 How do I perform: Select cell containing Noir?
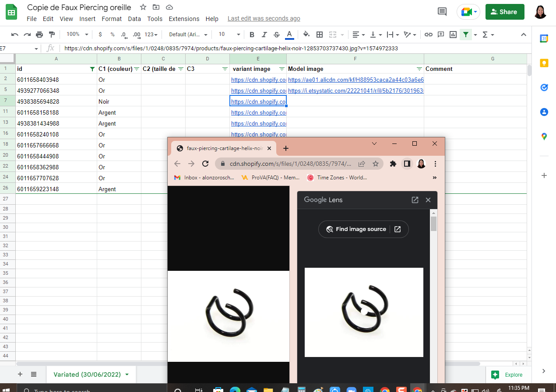(119, 101)
